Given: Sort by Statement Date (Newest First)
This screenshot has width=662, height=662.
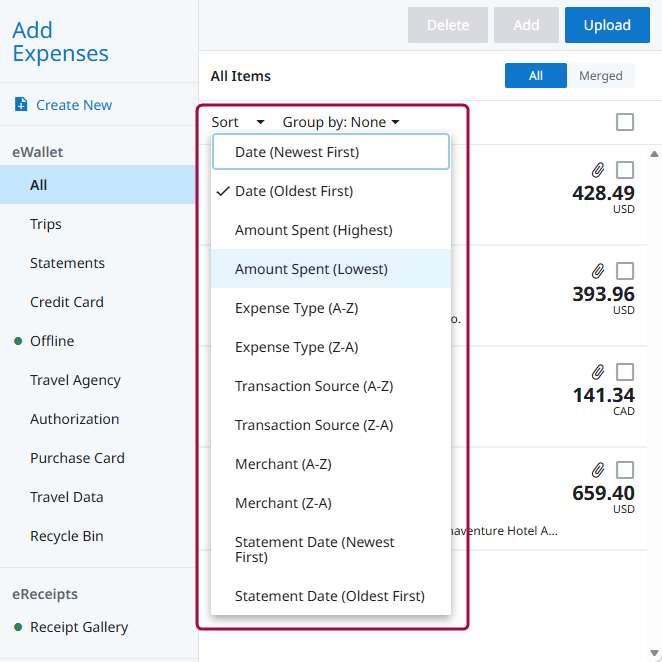Looking at the screenshot, I should point(331,549).
